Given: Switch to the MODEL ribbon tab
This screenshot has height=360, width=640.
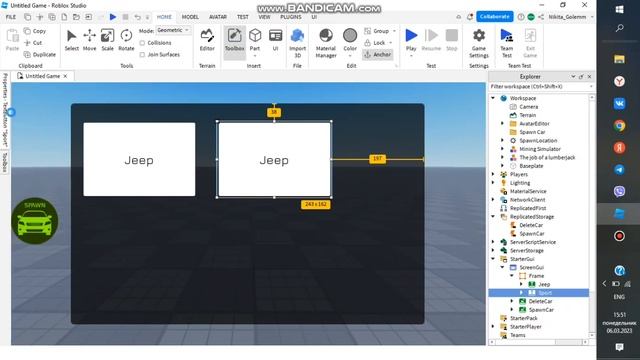Looking at the screenshot, I should [190, 17].
